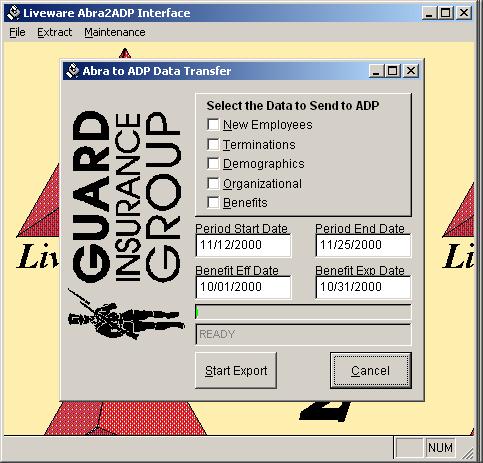Check the Terminations option
The image size is (483, 463).
point(213,144)
